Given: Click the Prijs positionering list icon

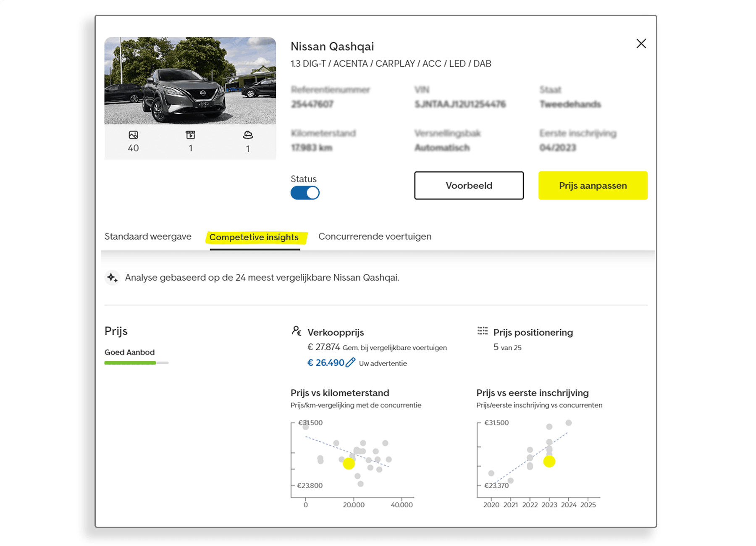Looking at the screenshot, I should pyautogui.click(x=483, y=331).
